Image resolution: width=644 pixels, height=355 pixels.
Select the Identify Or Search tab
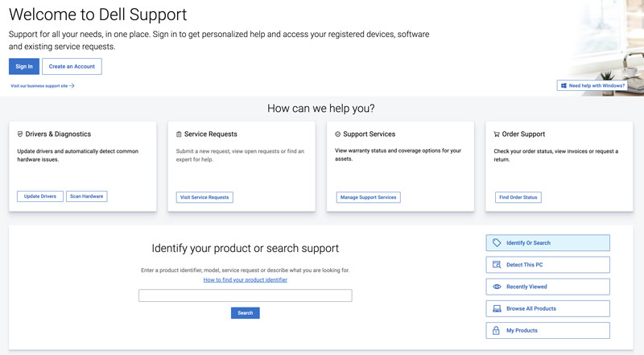pyautogui.click(x=548, y=243)
